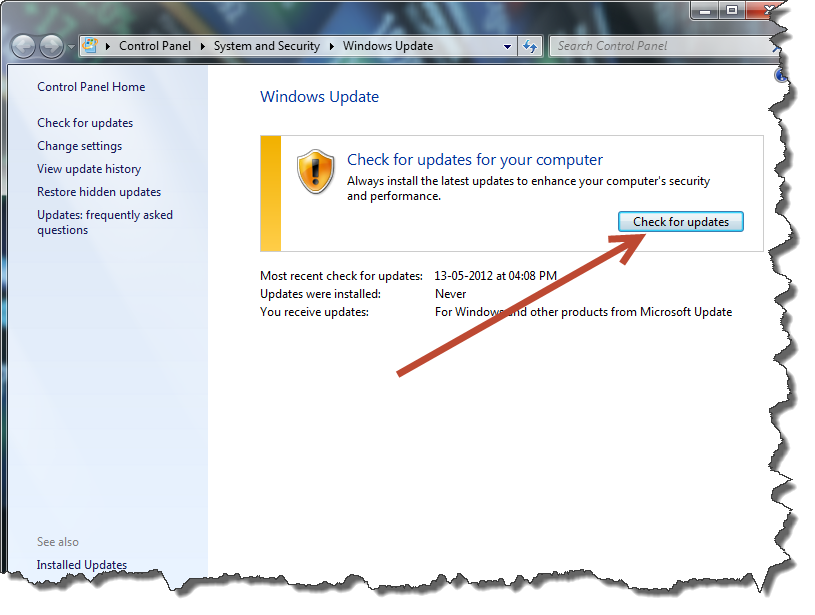Click the You receive updates label
Viewport: 815px width, 615px height.
pyautogui.click(x=314, y=312)
